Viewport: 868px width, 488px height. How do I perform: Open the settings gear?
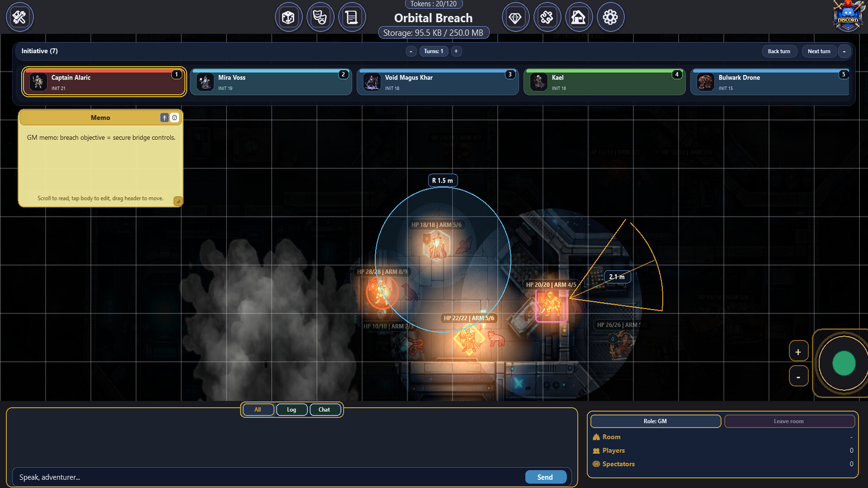pyautogui.click(x=610, y=17)
